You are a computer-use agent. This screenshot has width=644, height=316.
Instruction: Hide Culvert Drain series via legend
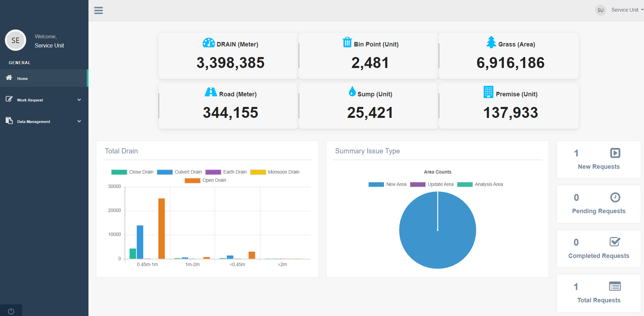pos(179,172)
